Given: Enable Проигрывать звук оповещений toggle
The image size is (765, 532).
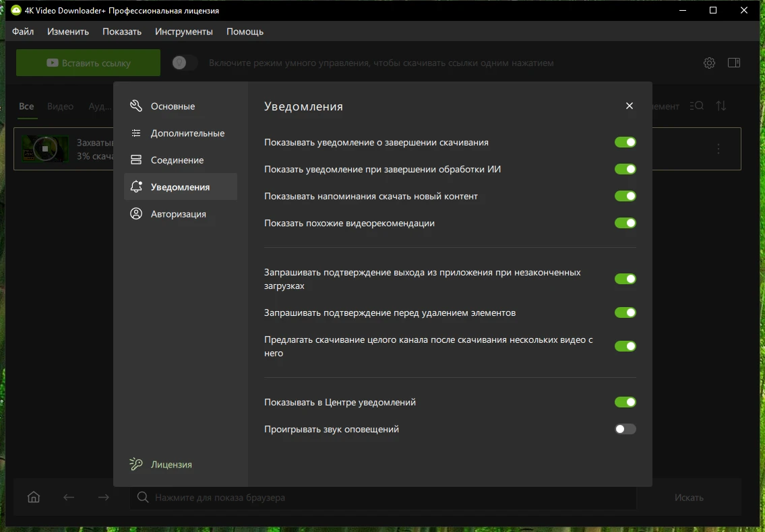Looking at the screenshot, I should coord(625,429).
